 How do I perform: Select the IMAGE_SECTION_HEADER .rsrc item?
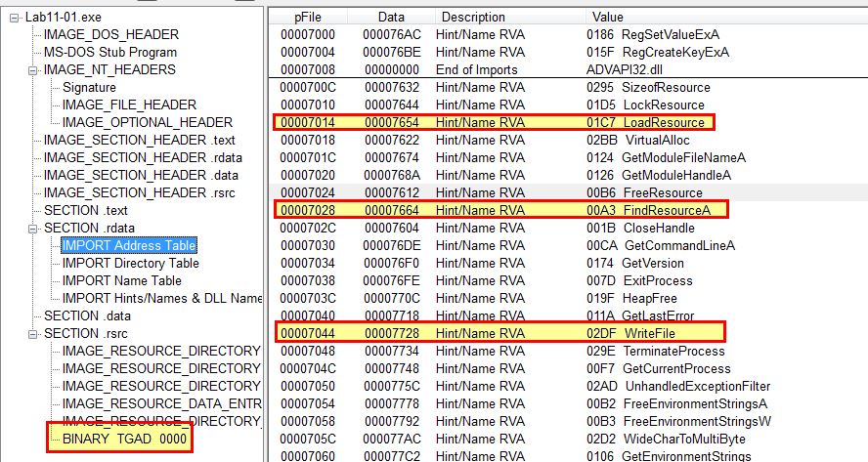click(140, 192)
